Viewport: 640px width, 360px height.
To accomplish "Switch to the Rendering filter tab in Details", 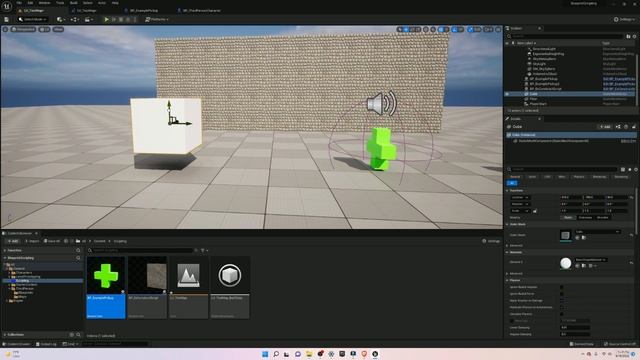I will pos(621,177).
